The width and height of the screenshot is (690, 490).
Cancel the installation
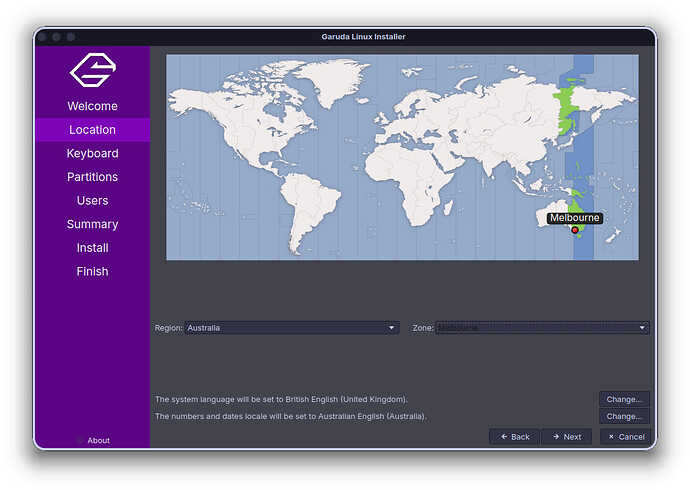[625, 437]
